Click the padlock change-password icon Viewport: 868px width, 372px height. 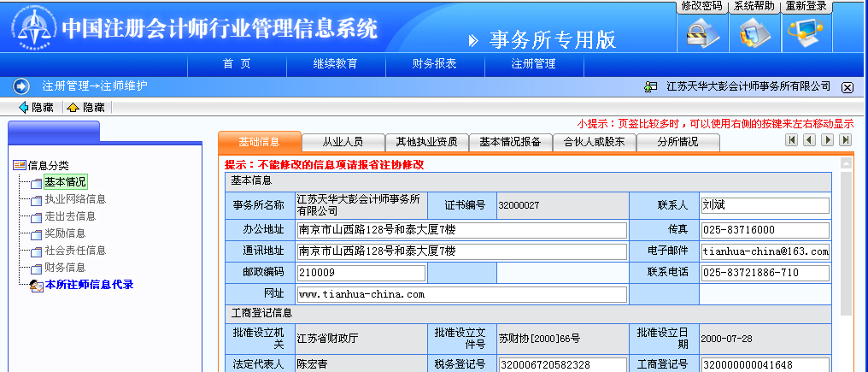pyautogui.click(x=702, y=33)
